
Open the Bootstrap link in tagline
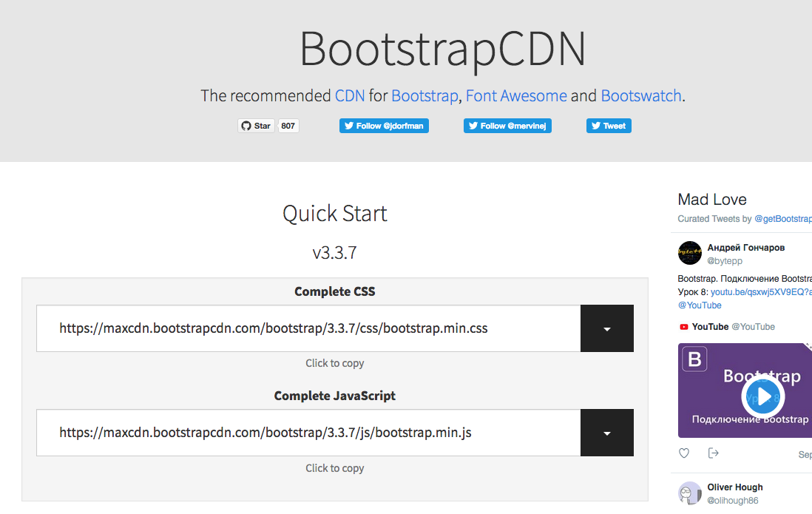pyautogui.click(x=424, y=96)
